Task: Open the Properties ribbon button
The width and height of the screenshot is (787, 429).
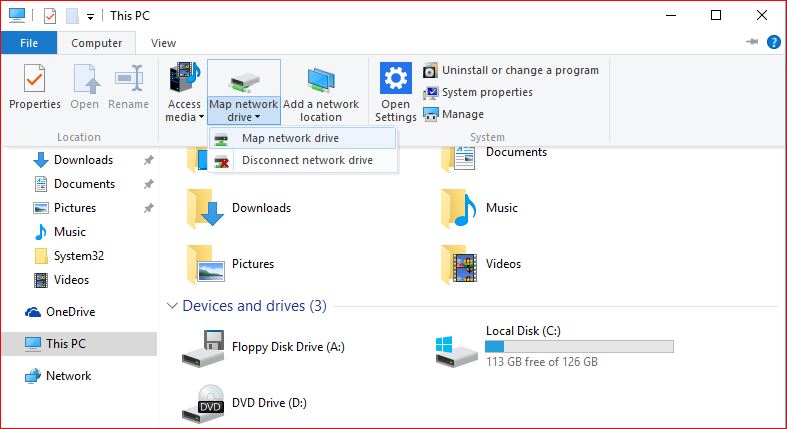Action: [x=35, y=87]
